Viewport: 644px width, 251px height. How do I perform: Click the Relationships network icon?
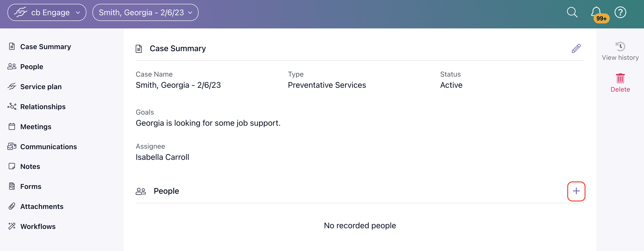point(12,106)
